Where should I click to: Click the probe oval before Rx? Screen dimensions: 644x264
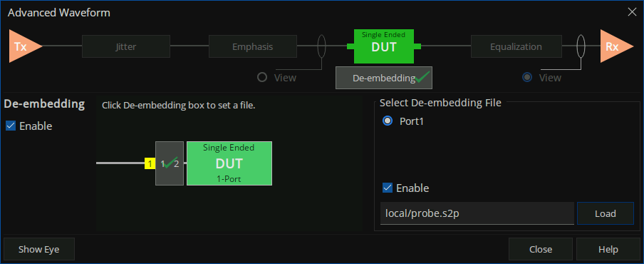581,46
